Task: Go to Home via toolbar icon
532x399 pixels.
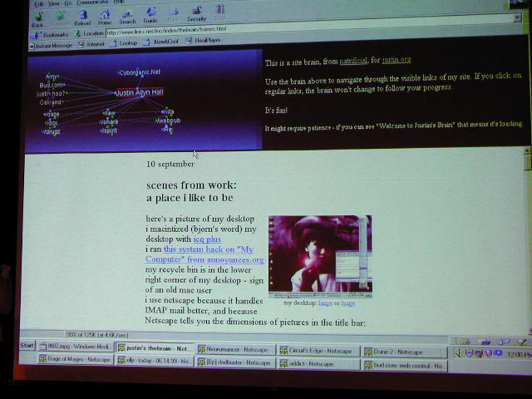Action: point(105,17)
